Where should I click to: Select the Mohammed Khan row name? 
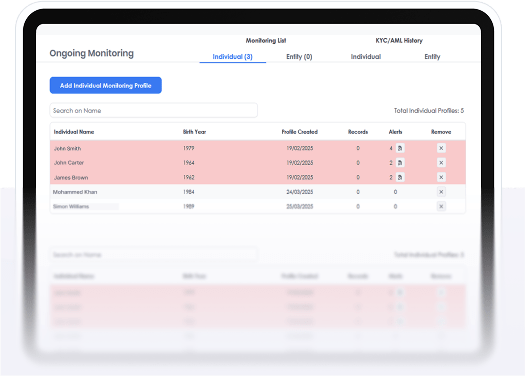point(75,192)
